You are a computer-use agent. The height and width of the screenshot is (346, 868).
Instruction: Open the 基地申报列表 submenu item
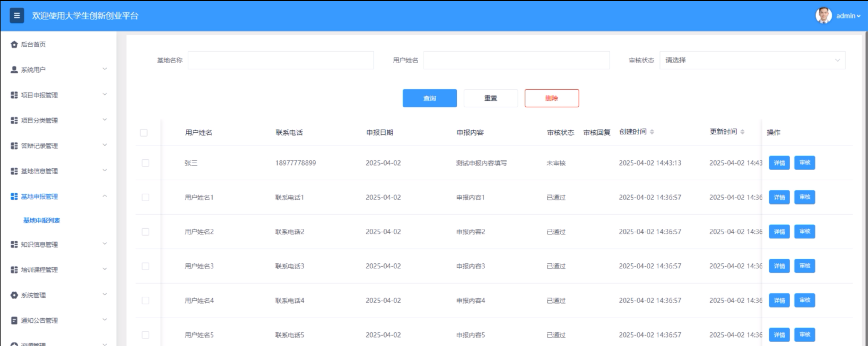[42, 220]
